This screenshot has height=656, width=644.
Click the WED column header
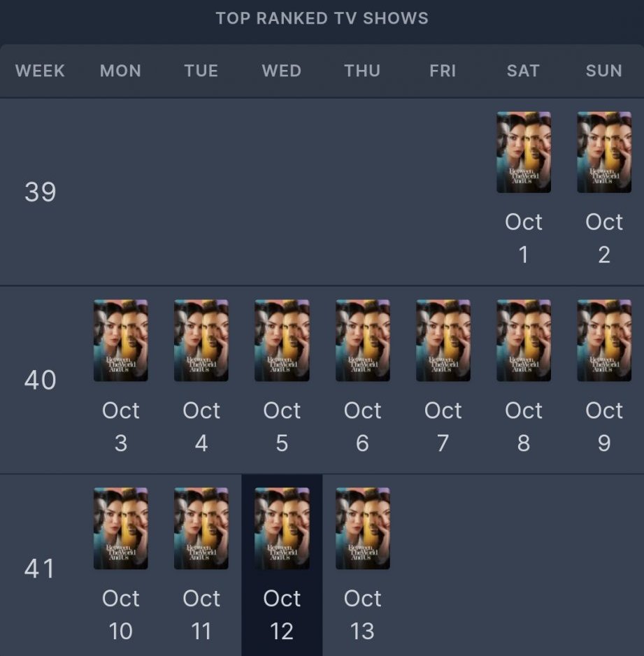pyautogui.click(x=282, y=71)
